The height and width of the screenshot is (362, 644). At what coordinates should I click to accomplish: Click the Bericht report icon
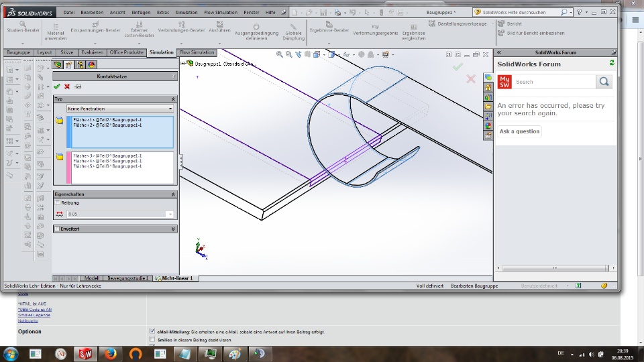click(x=501, y=23)
